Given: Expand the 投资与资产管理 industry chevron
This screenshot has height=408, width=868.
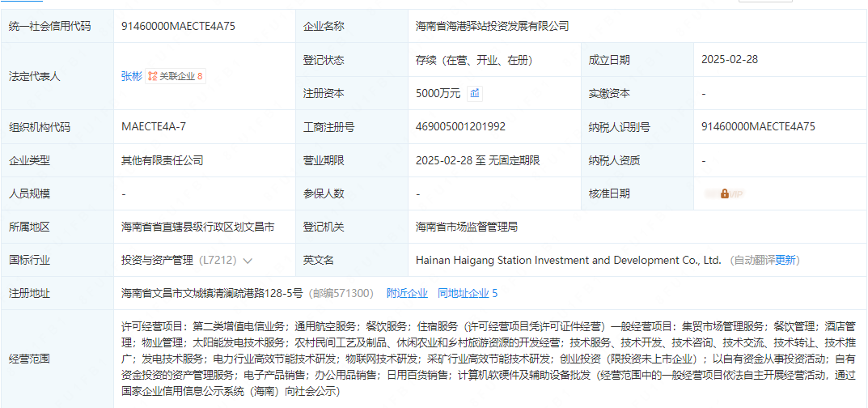Looking at the screenshot, I should [248, 261].
